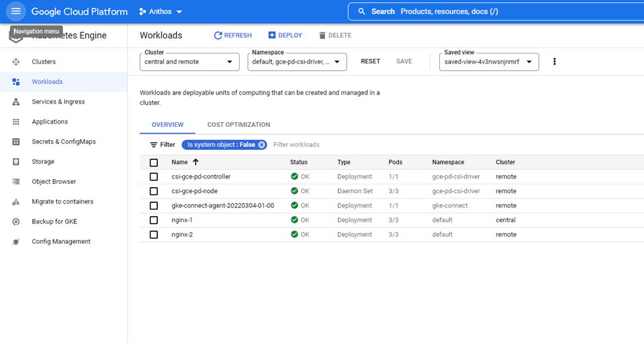Select the csi-gce-pd-controller row checkbox

pyautogui.click(x=154, y=177)
